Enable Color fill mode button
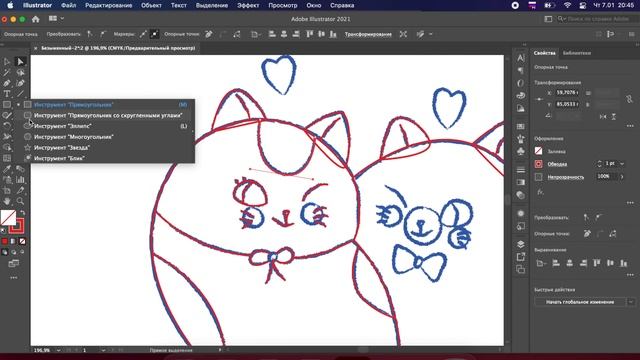The image size is (640, 360). click(x=4, y=241)
